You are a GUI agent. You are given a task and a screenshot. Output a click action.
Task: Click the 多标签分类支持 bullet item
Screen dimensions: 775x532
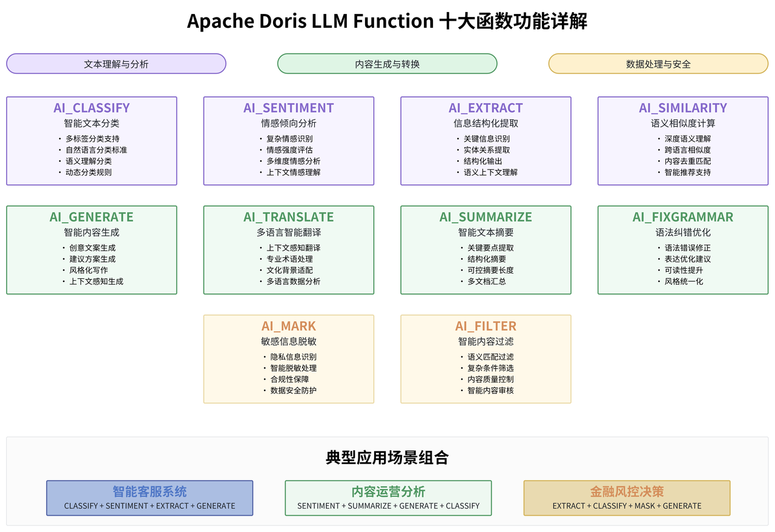(x=91, y=138)
